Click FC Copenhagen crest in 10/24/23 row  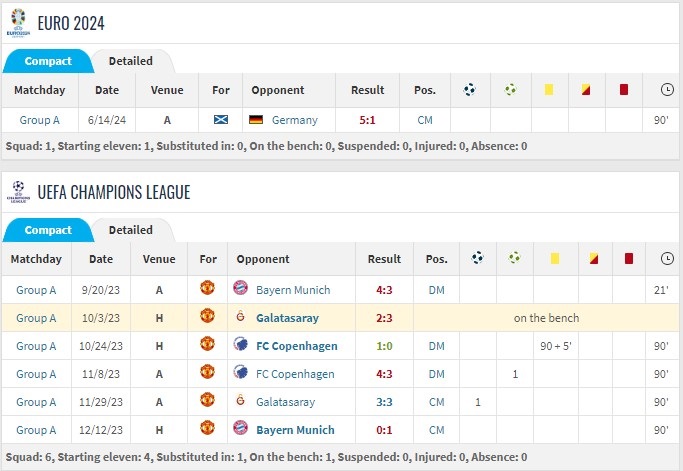pos(240,344)
